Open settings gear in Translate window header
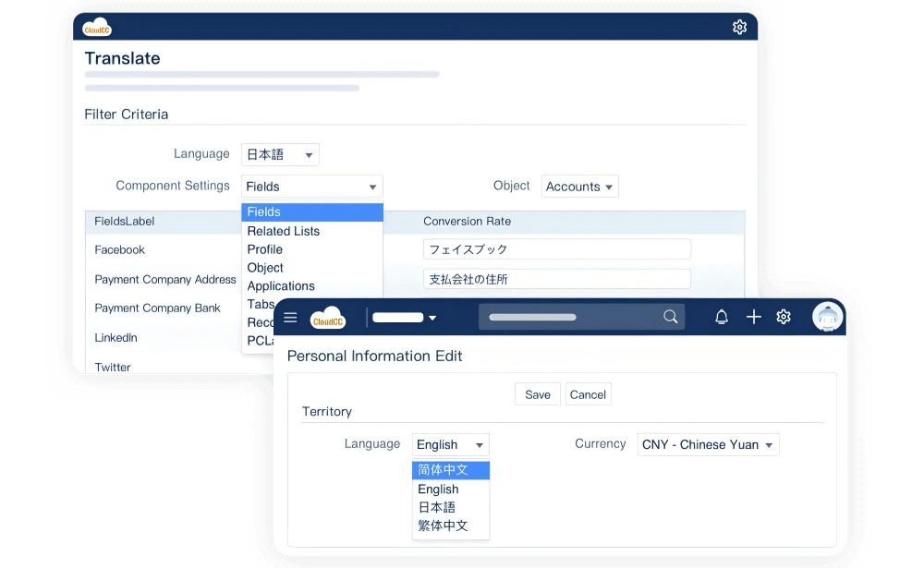924x568 pixels. 739,27
